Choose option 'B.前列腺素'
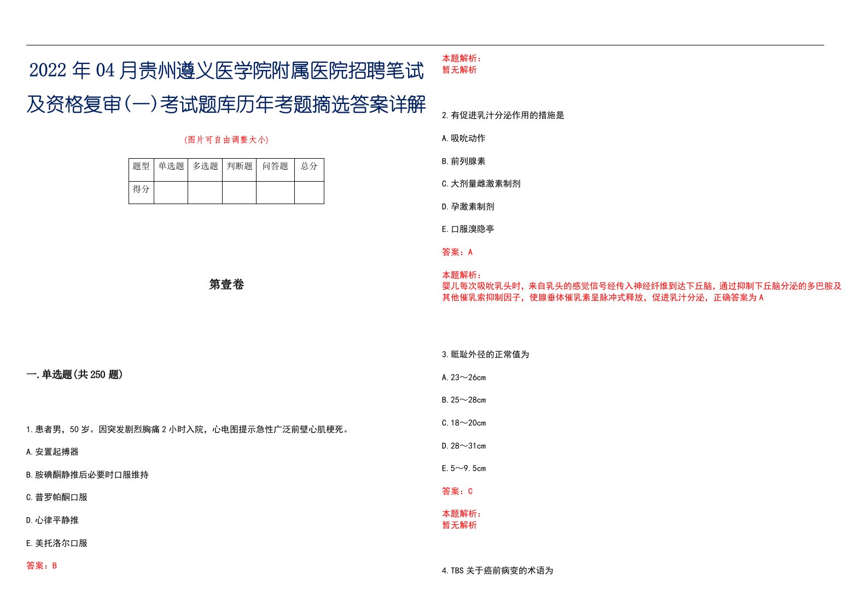 coord(464,161)
